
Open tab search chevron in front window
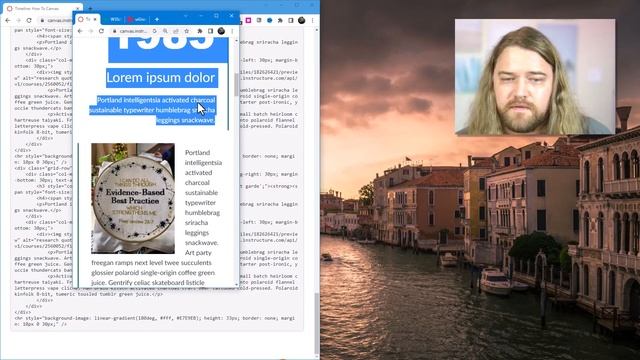click(x=186, y=16)
